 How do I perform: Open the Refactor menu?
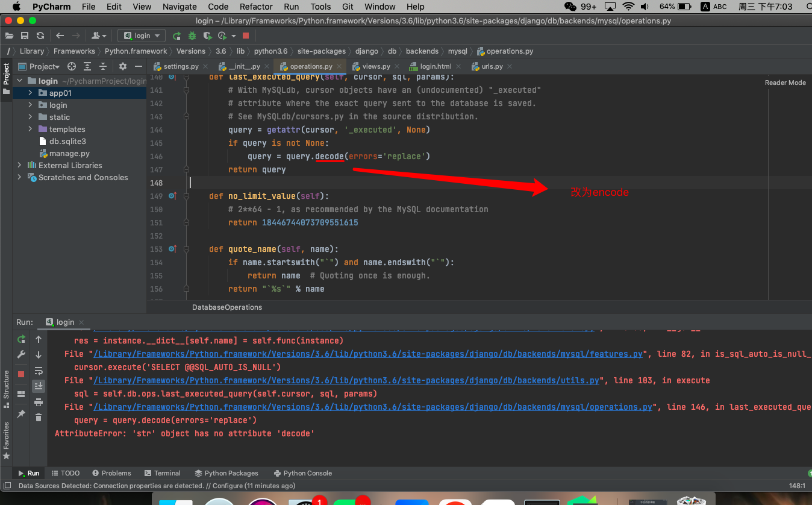[256, 7]
